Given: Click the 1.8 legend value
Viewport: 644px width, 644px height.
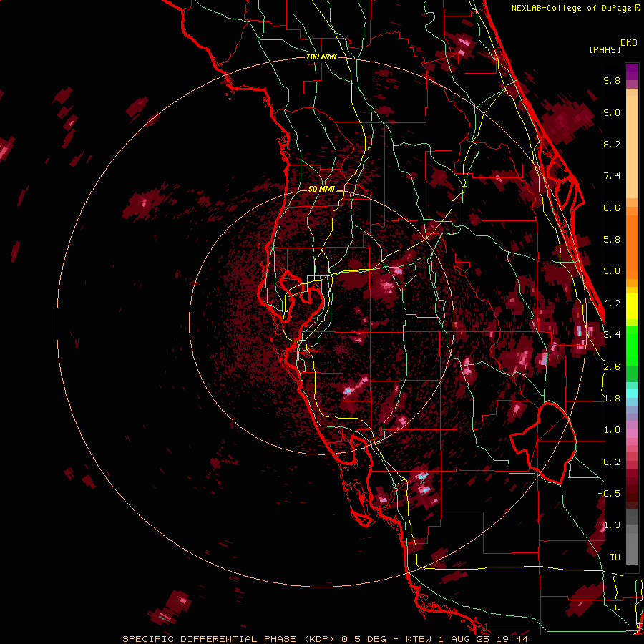Looking at the screenshot, I should click(612, 399).
